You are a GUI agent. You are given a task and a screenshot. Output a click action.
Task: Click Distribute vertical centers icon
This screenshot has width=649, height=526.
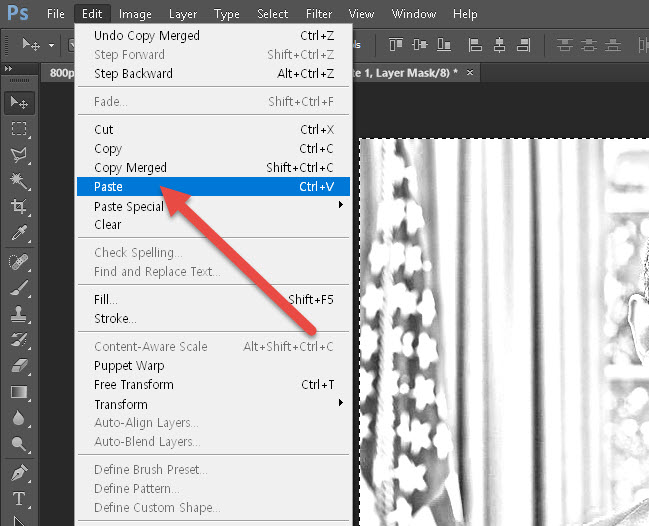coord(589,45)
